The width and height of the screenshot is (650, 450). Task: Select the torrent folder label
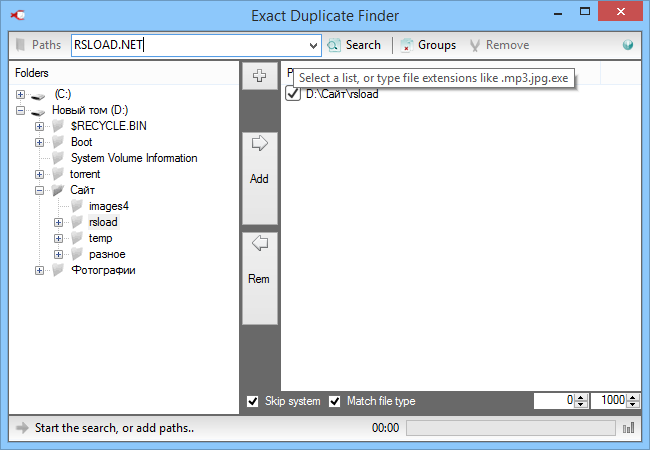85,174
